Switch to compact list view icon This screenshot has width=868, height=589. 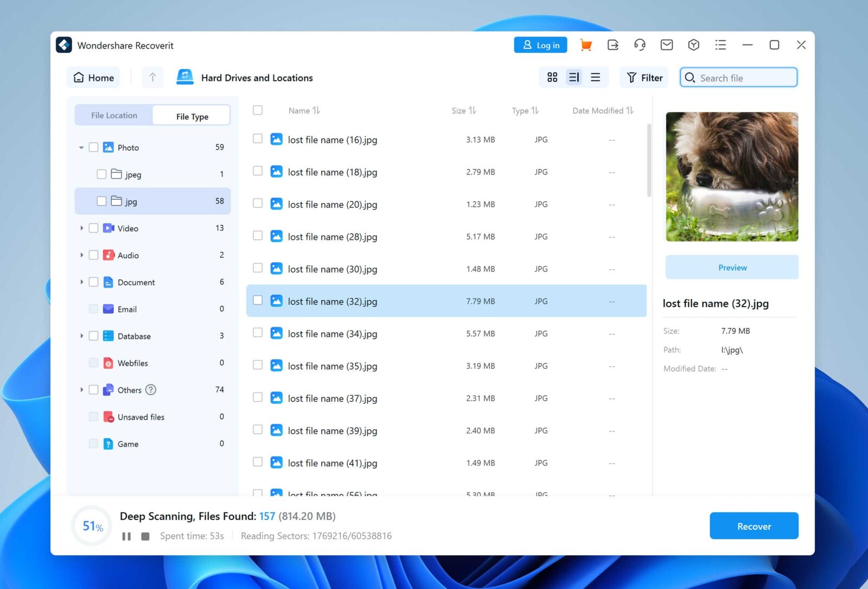coord(595,77)
